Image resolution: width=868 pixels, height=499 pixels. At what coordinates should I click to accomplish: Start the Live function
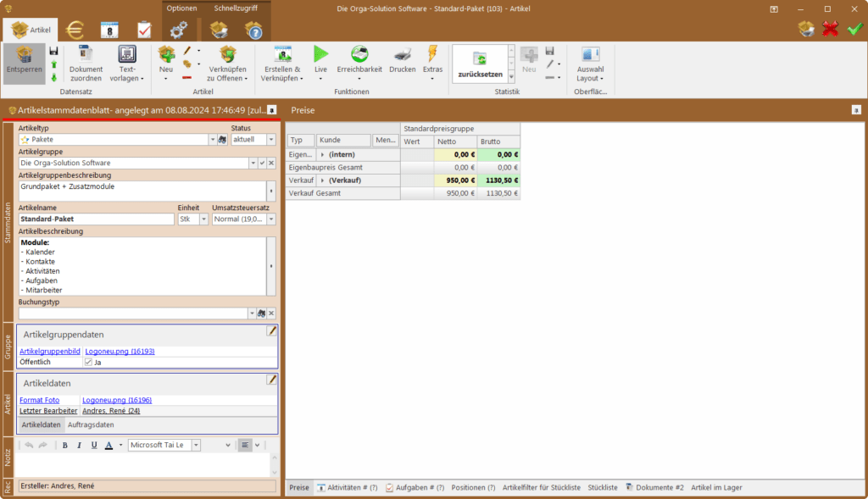pyautogui.click(x=320, y=63)
